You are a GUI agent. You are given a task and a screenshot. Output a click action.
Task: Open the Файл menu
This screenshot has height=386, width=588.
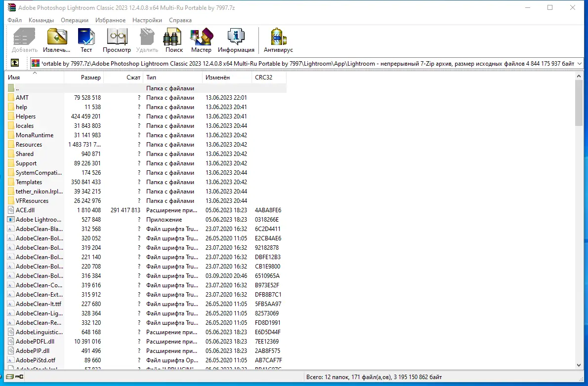[14, 20]
